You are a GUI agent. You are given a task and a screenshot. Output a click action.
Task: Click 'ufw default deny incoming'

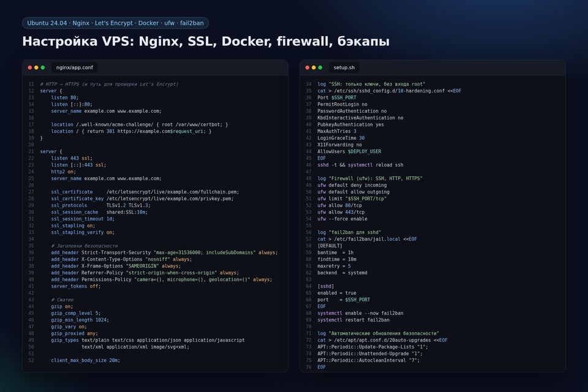(x=352, y=186)
